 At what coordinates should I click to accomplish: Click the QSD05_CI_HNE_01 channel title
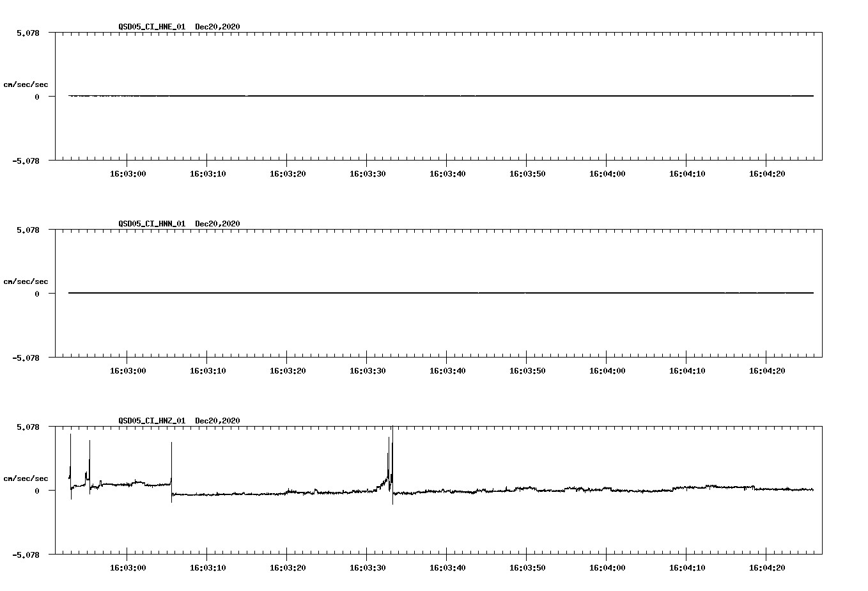click(151, 27)
